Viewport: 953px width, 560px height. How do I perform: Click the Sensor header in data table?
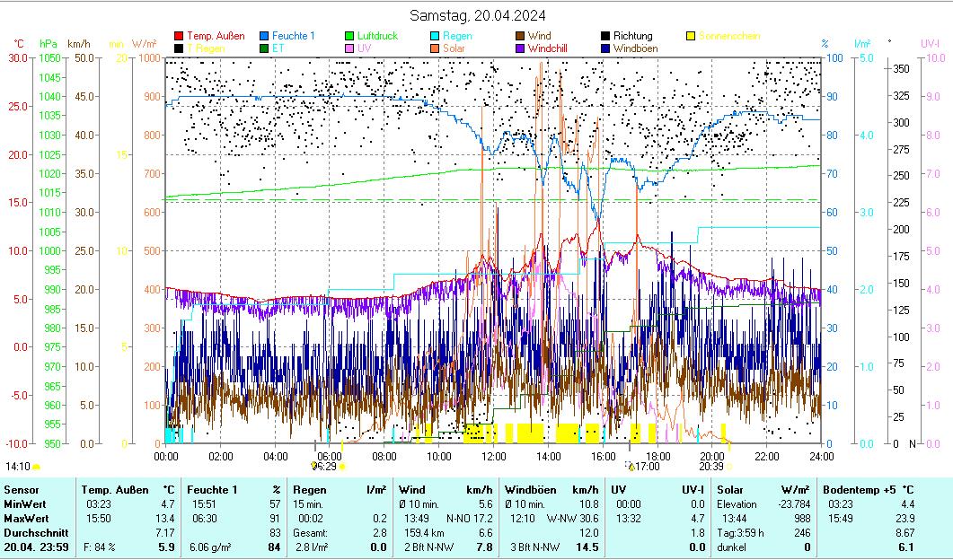[21, 490]
